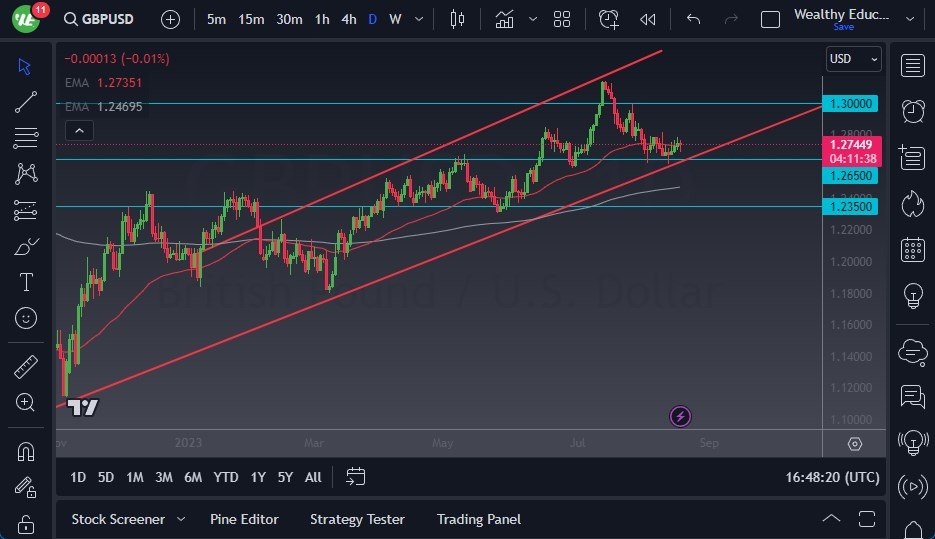This screenshot has width=935, height=539.
Task: Toggle magnet mode for drawings
Action: click(26, 451)
